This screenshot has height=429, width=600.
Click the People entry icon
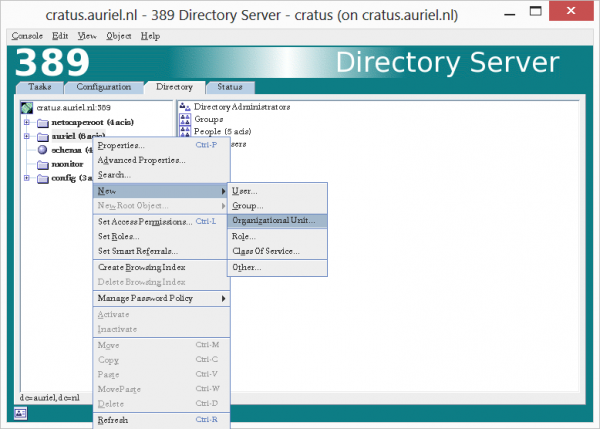coord(184,131)
